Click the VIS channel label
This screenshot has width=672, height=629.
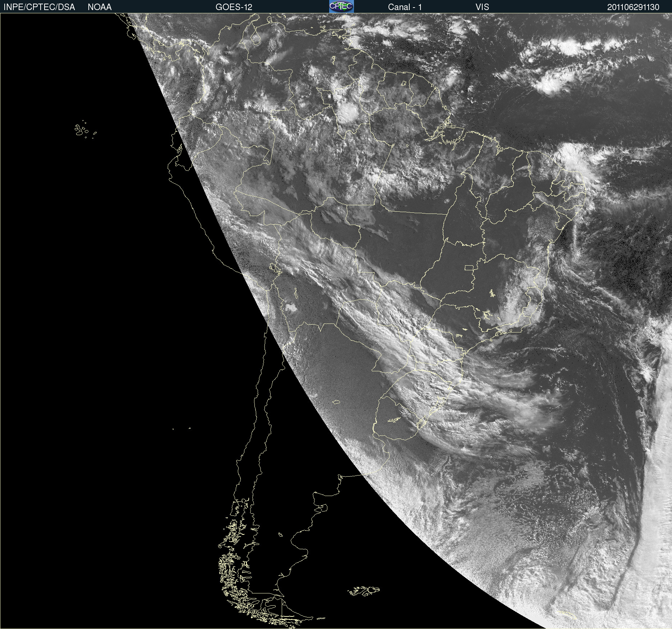click(x=482, y=7)
